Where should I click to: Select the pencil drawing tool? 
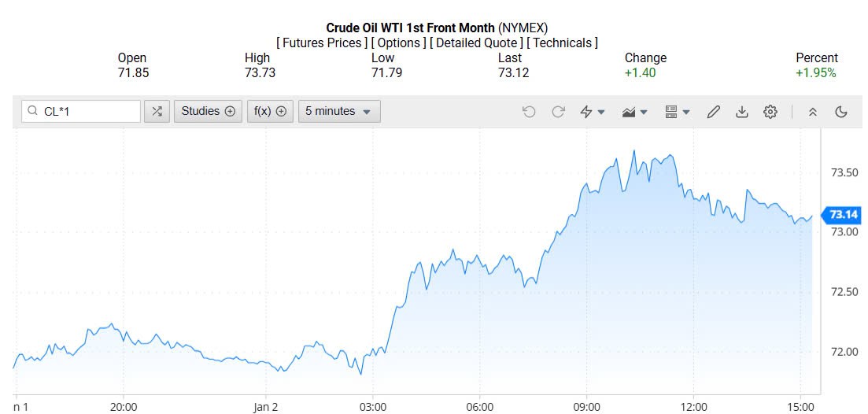[x=713, y=112]
